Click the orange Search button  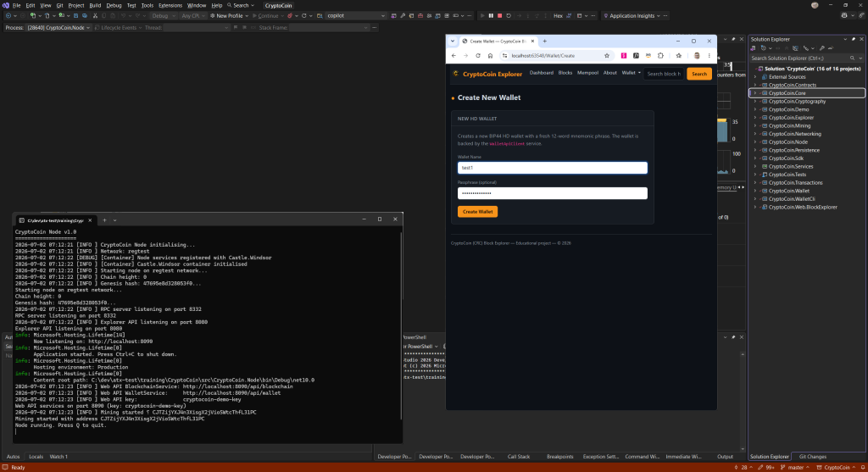pyautogui.click(x=699, y=74)
